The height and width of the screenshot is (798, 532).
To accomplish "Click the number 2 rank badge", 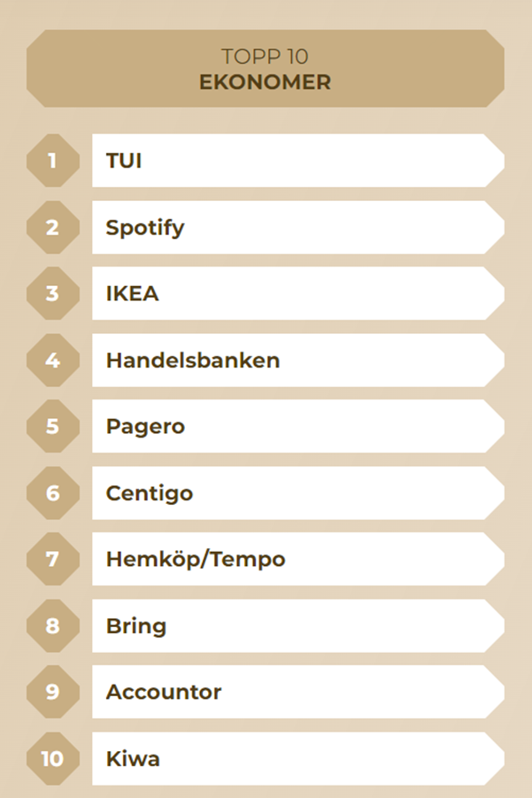I will [53, 227].
